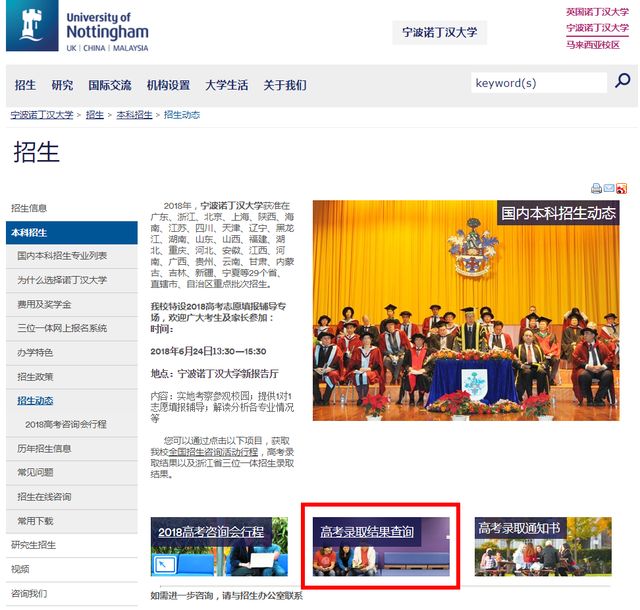Viewport: 640px width, 610px height.
Task: Click the 马来西亚校区 campus link
Action: pos(593,45)
